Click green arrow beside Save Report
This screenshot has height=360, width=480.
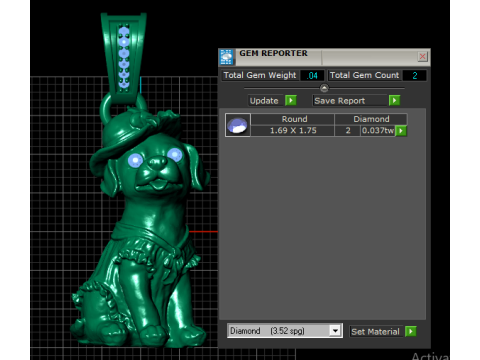(394, 100)
